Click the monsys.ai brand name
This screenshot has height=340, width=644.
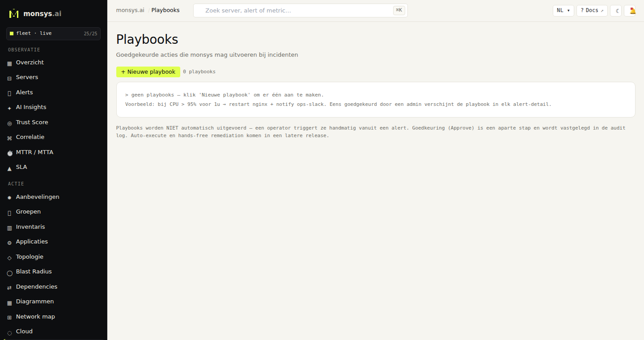click(x=42, y=14)
